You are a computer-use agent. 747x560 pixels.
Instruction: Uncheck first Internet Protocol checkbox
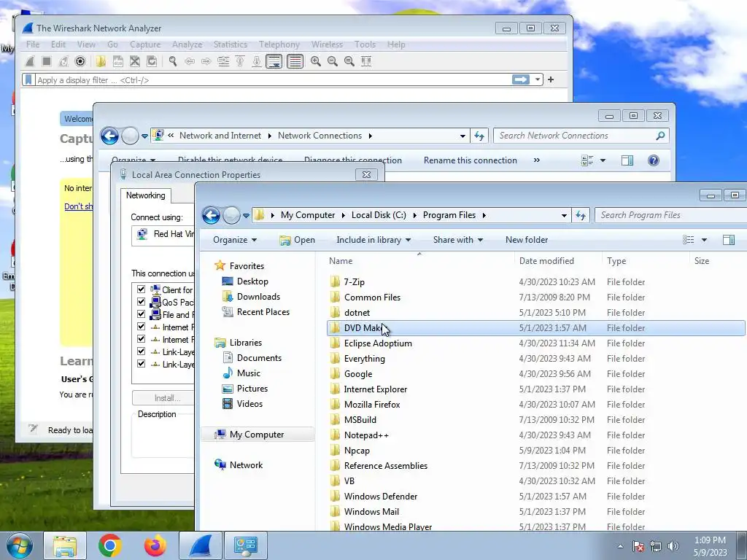click(x=141, y=326)
